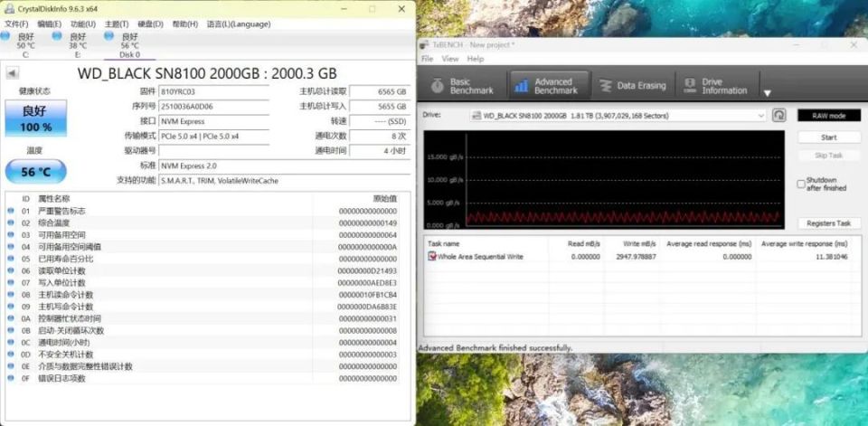
Task: Open the 硬盘(D) menu
Action: [150, 24]
